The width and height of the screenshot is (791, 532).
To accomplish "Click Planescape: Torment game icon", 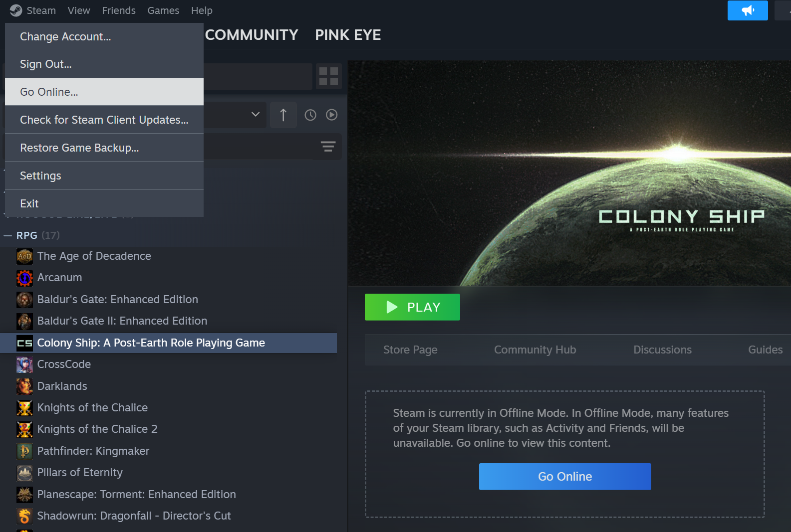I will 24,495.
